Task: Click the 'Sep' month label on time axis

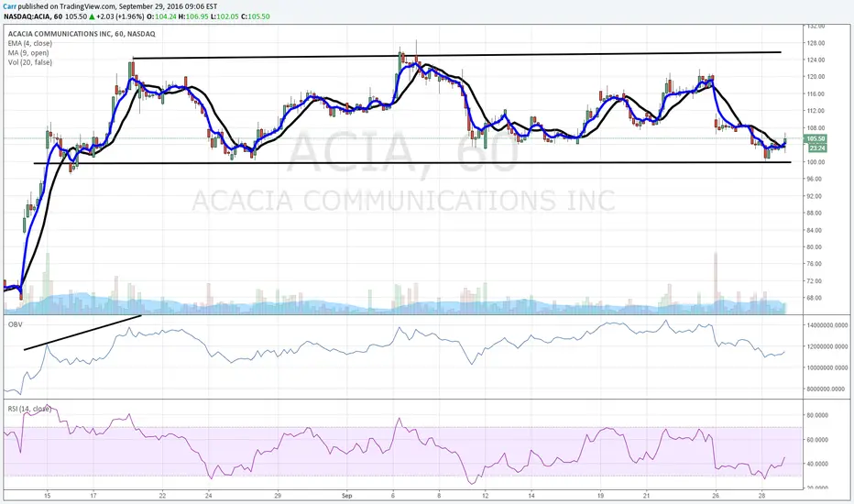Action: click(347, 496)
